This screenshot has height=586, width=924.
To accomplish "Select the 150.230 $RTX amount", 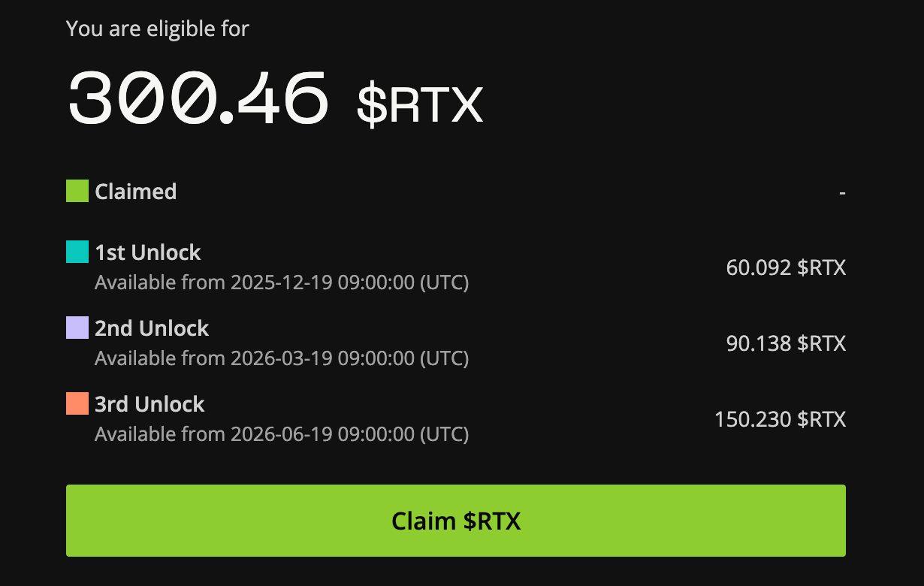I will pos(780,419).
